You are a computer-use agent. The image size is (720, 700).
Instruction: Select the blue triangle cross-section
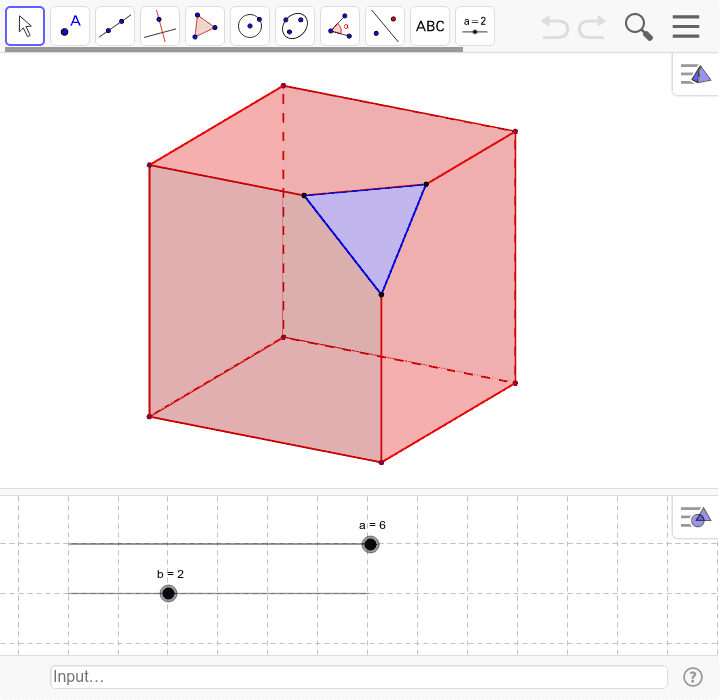373,225
